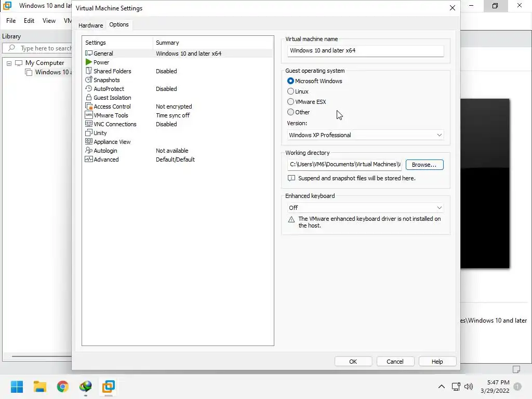Click the Guest Isolation lock icon
The height and width of the screenshot is (399, 532).
88,97
